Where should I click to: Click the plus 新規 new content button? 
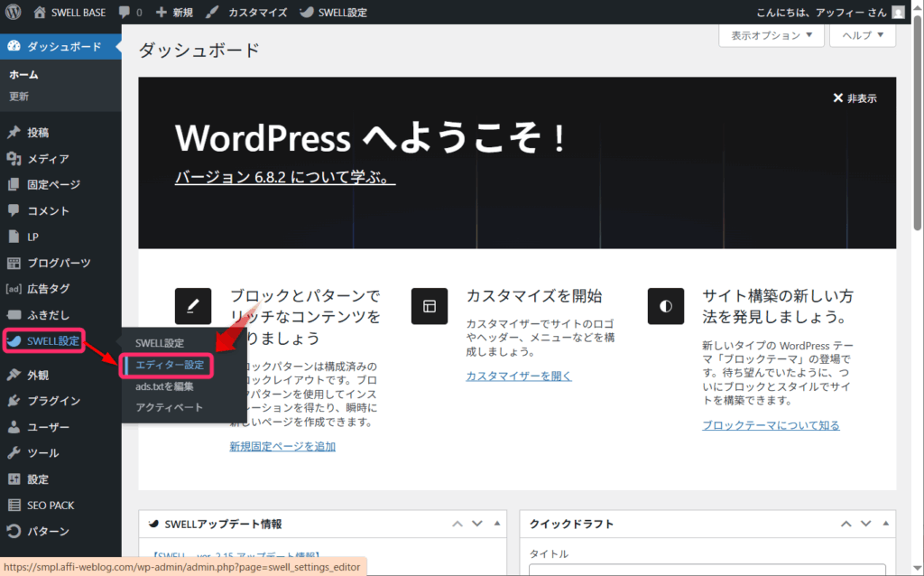pos(174,13)
